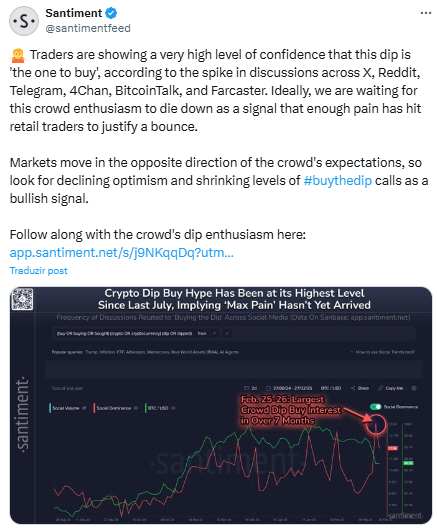This screenshot has height=528, width=437.
Task: Click the Share icon in chart toolbar
Action: click(353, 388)
